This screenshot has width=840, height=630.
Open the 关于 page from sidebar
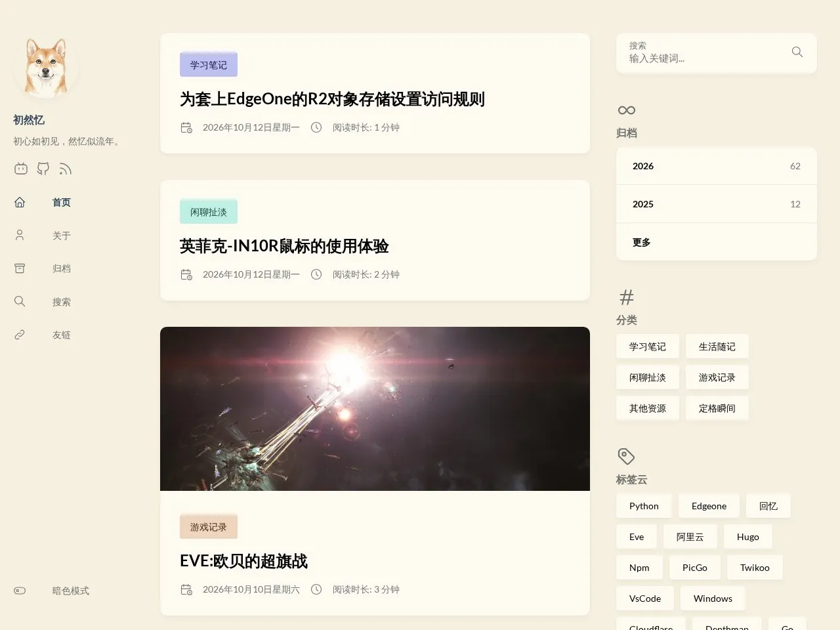tap(62, 236)
